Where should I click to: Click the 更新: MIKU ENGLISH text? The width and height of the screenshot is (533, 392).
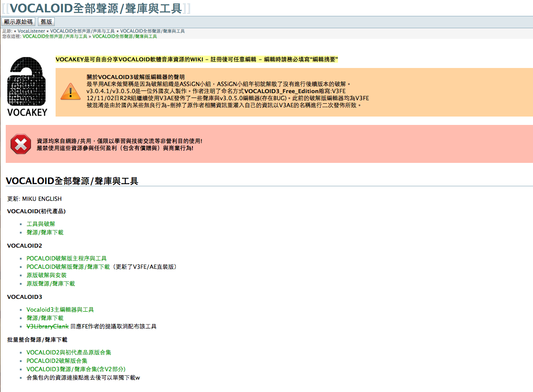pos(34,199)
